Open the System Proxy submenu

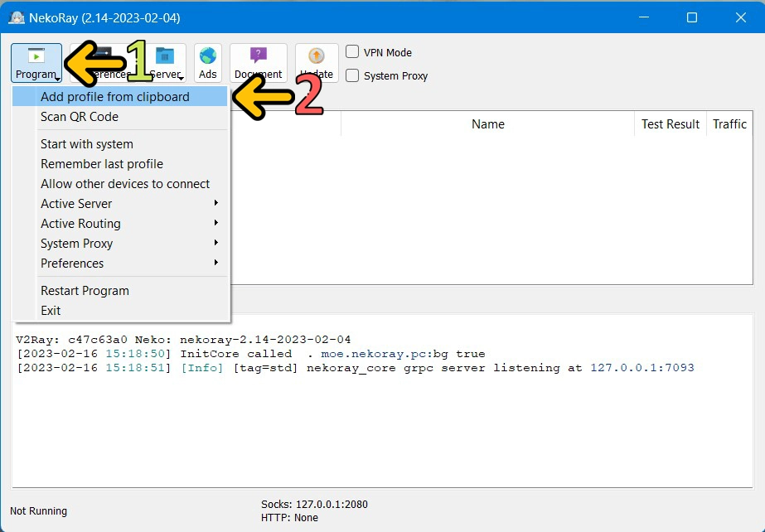76,243
